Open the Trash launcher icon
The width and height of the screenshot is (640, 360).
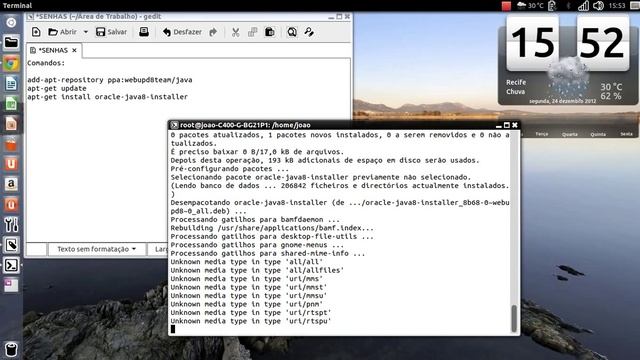pos(11,350)
